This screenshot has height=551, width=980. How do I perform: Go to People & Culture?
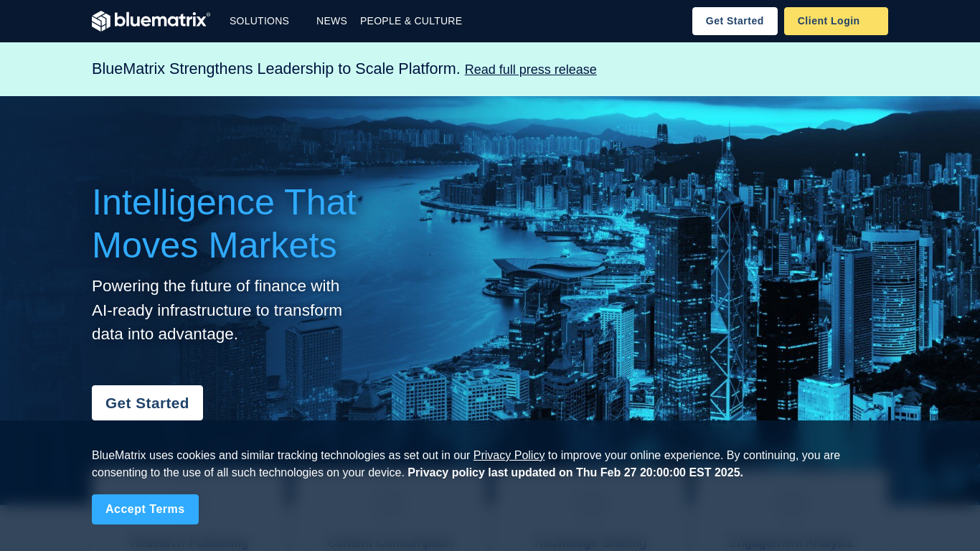coord(411,21)
